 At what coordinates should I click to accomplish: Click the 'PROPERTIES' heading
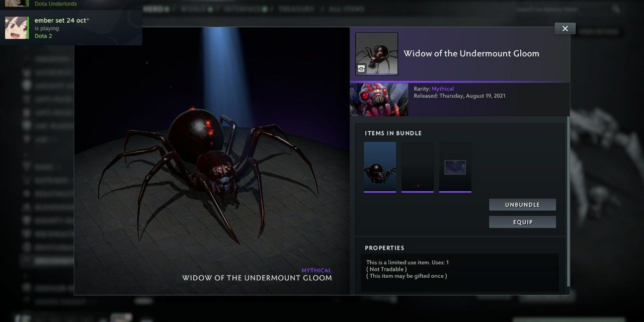384,248
